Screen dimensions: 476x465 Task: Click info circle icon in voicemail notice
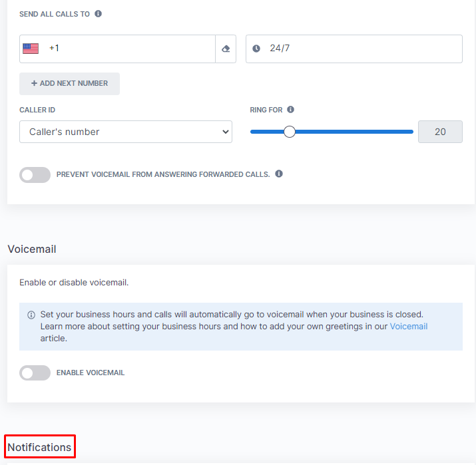click(31, 315)
